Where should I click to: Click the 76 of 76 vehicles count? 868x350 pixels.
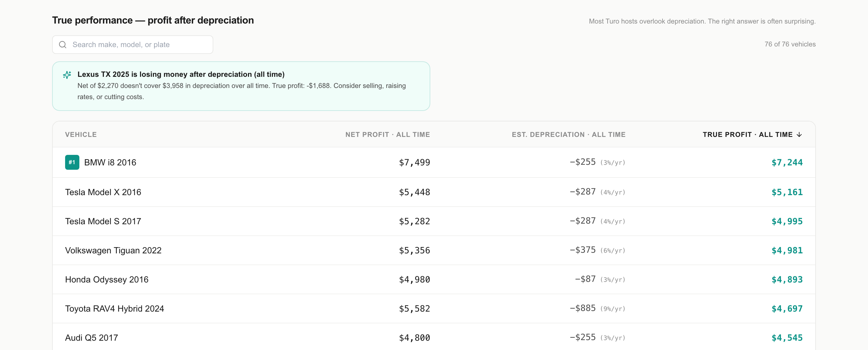click(790, 44)
